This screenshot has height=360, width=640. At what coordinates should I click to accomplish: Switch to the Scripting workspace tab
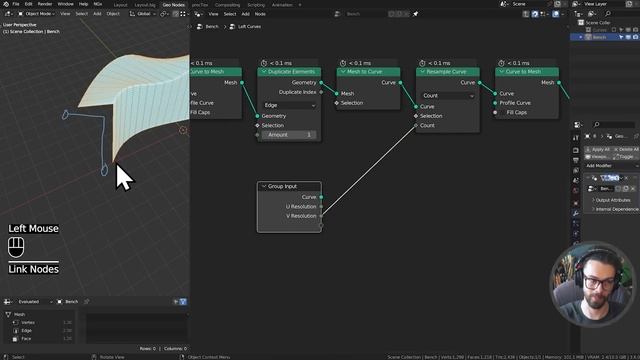coord(256,5)
